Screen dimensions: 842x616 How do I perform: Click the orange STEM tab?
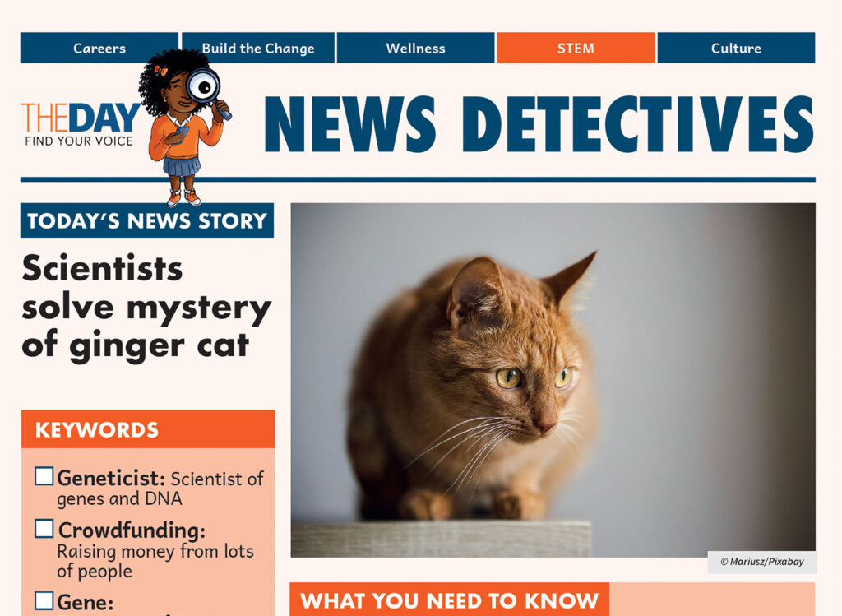point(576,48)
